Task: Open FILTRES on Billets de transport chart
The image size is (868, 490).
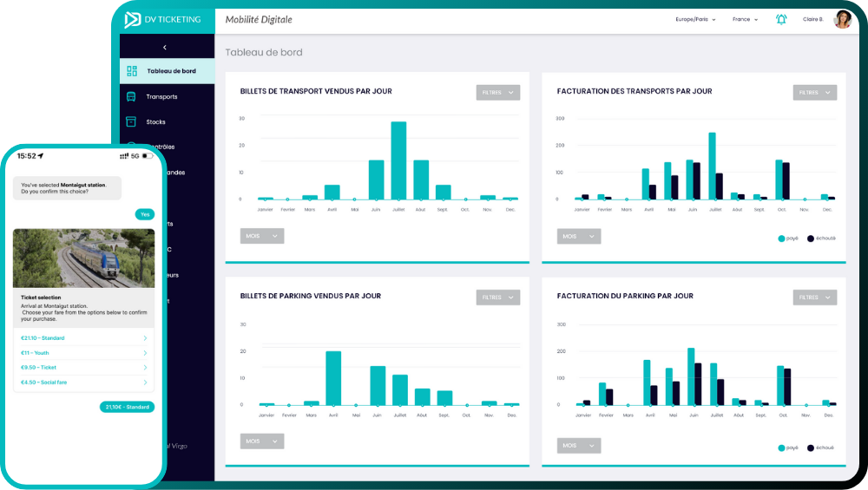Action: coord(497,93)
